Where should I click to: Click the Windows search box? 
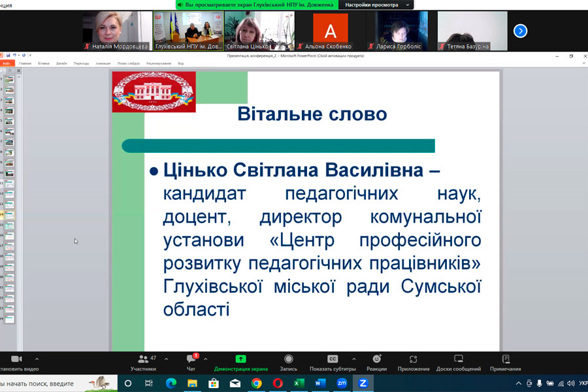[x=59, y=384]
